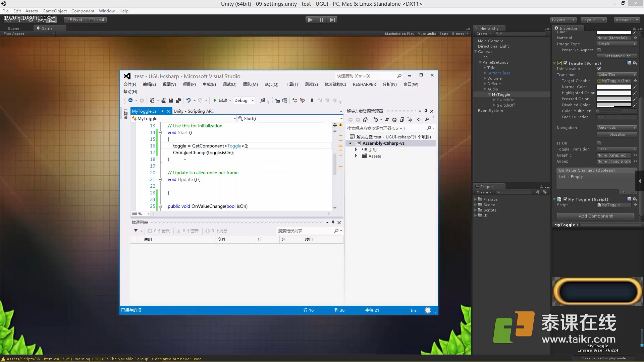Step one frame forward in Unity
644x362 pixels.
(x=332, y=20)
